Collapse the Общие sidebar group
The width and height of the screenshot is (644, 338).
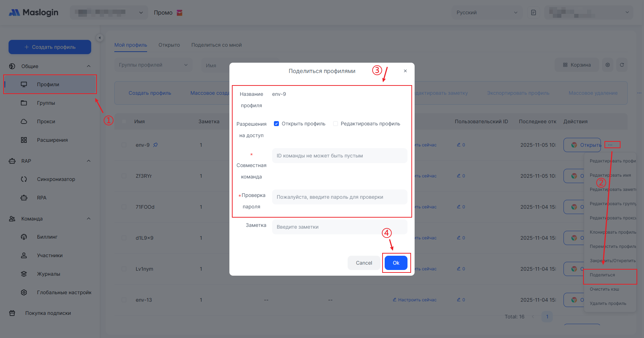coord(89,66)
